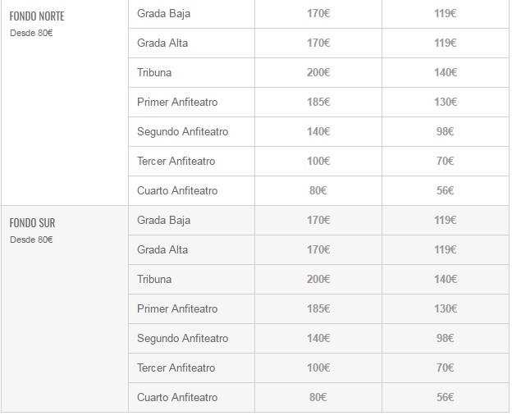Image resolution: width=512 pixels, height=420 pixels.
Task: Select Grada Baja row under Fondo Norte
Action: click(x=164, y=13)
